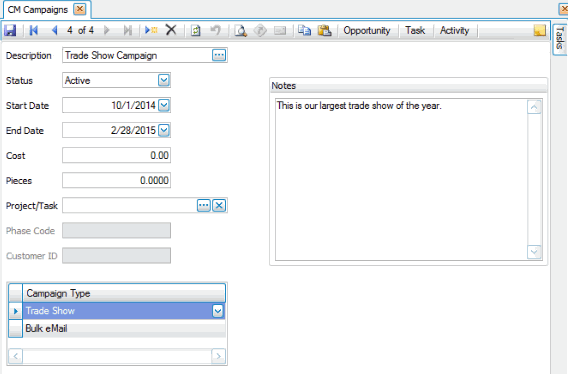Switch to the CM Campaigns tab
Viewport: 568px width, 374px height.
pyautogui.click(x=38, y=10)
